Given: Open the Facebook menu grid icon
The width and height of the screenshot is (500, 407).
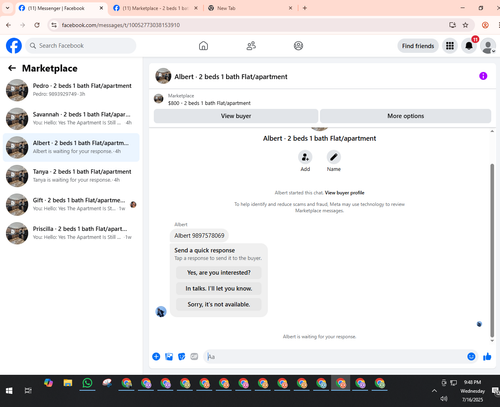Looking at the screenshot, I should tap(450, 46).
